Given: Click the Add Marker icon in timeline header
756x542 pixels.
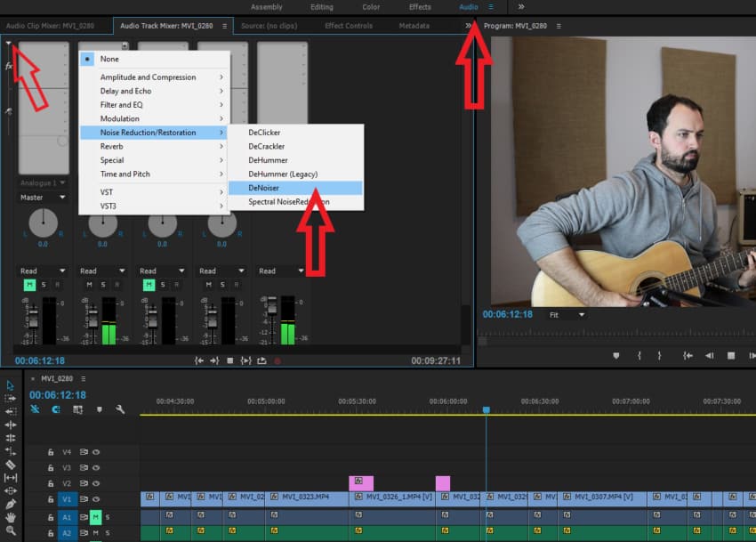Looking at the screenshot, I should pyautogui.click(x=99, y=409).
